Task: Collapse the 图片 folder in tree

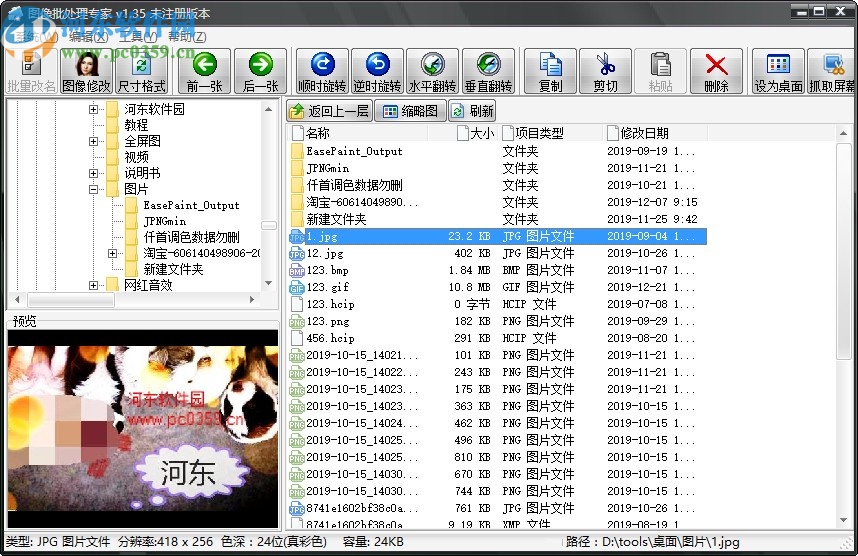Action: coord(94,189)
